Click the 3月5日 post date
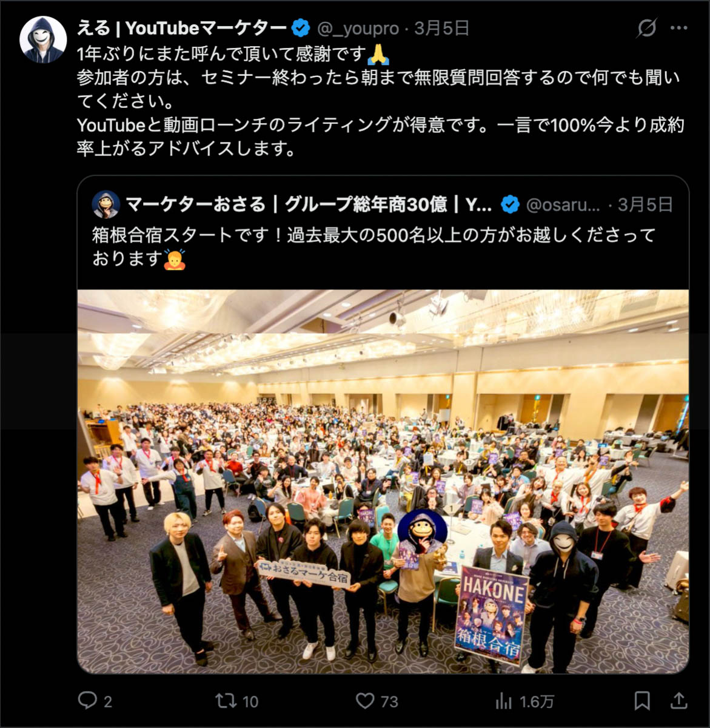710x728 pixels. click(x=442, y=28)
